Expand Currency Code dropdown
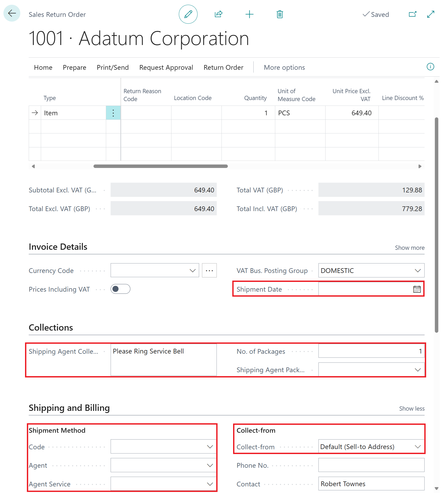448x493 pixels. (x=193, y=270)
